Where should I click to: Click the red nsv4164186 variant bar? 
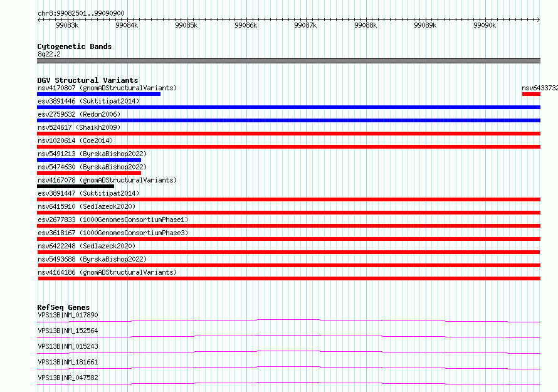point(289,278)
